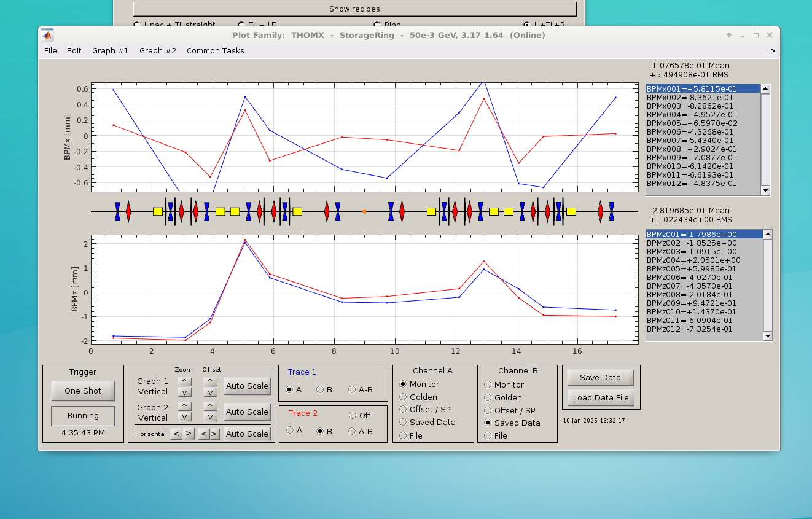
Task: Open the Edit menu
Action: click(x=74, y=51)
